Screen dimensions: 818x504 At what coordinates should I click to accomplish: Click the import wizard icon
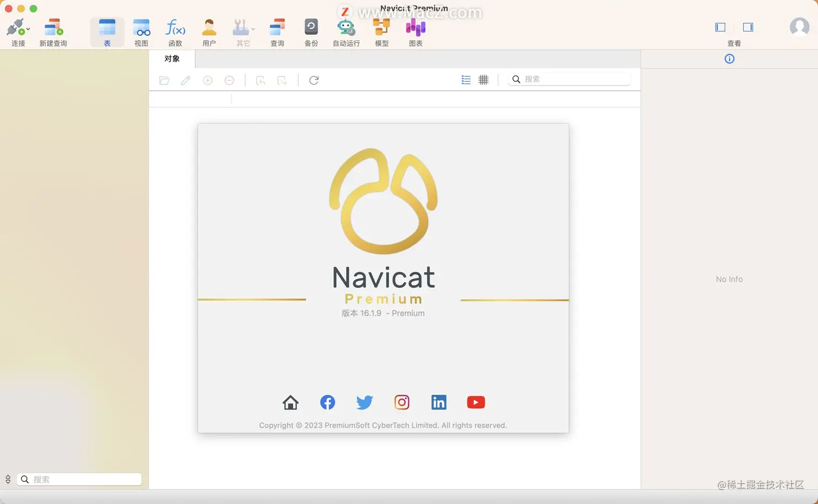(260, 80)
